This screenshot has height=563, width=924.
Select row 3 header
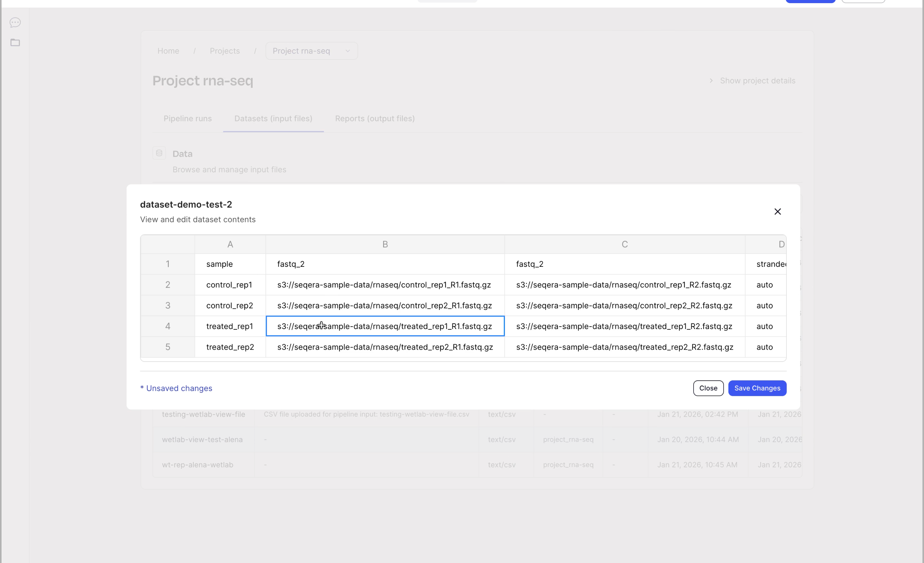[x=168, y=306]
